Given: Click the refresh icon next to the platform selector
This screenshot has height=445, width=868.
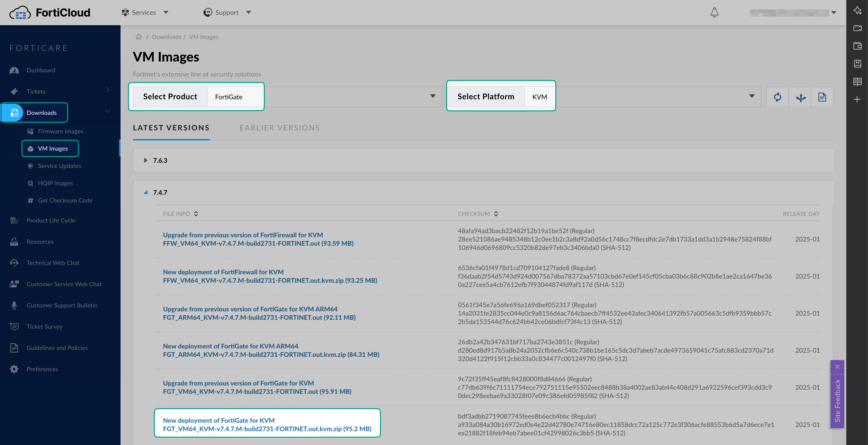Looking at the screenshot, I should [x=777, y=97].
